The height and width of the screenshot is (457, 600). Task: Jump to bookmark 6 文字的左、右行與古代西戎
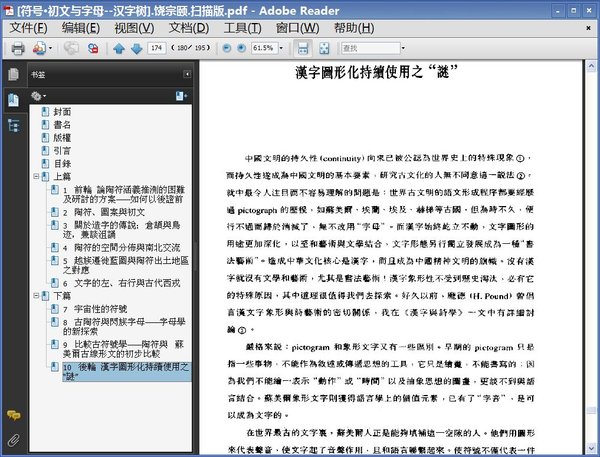pyautogui.click(x=121, y=283)
